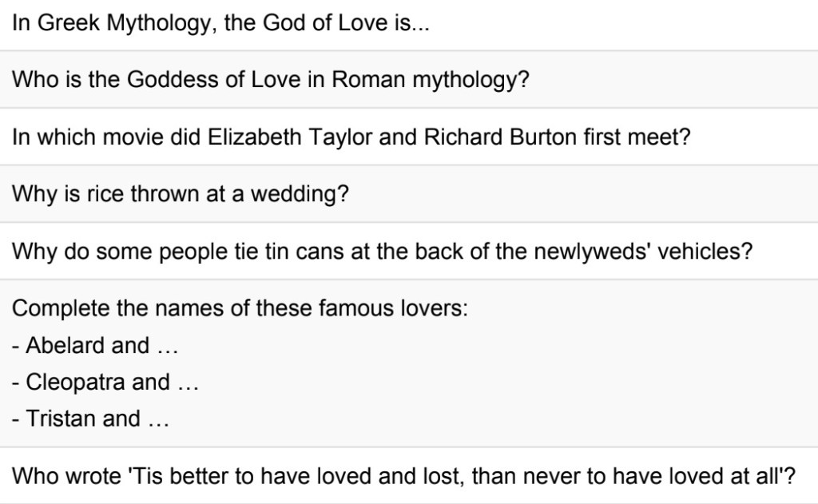Click the Greek Mythology God of Love question

point(220,23)
